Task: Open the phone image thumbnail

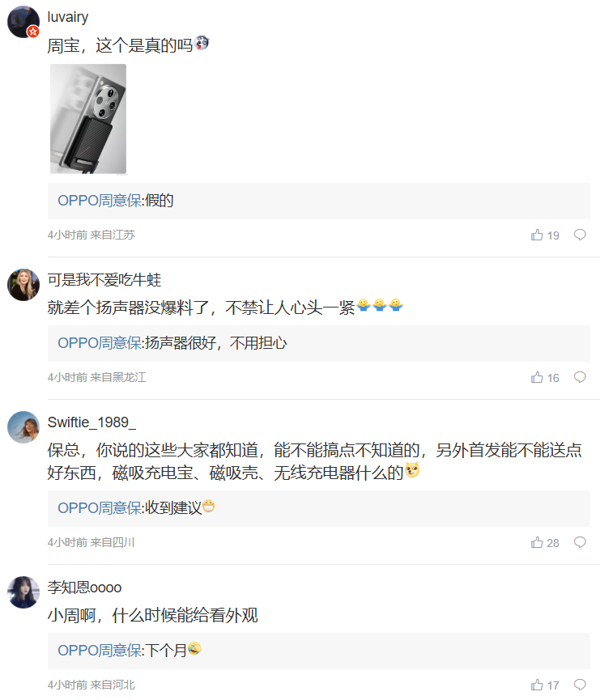Action: click(88, 119)
